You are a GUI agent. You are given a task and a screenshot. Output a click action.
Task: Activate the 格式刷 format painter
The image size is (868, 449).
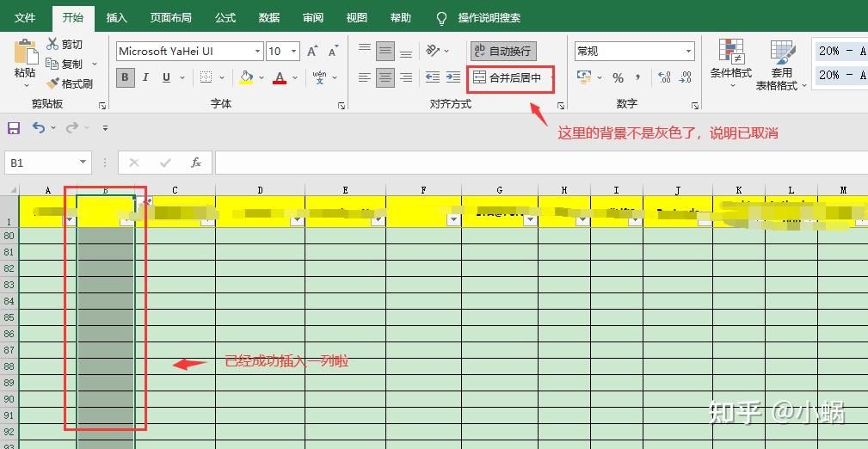click(70, 83)
